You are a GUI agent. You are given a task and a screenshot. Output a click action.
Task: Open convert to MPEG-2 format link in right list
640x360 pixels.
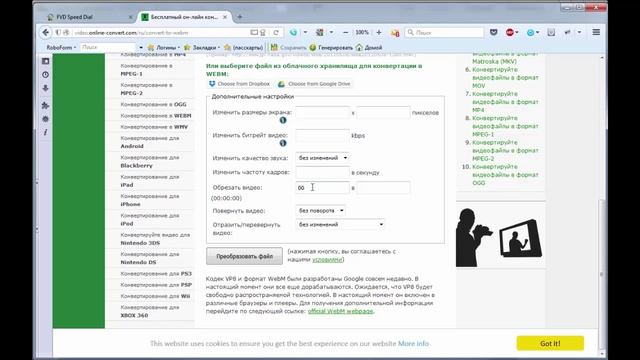[x=505, y=151]
